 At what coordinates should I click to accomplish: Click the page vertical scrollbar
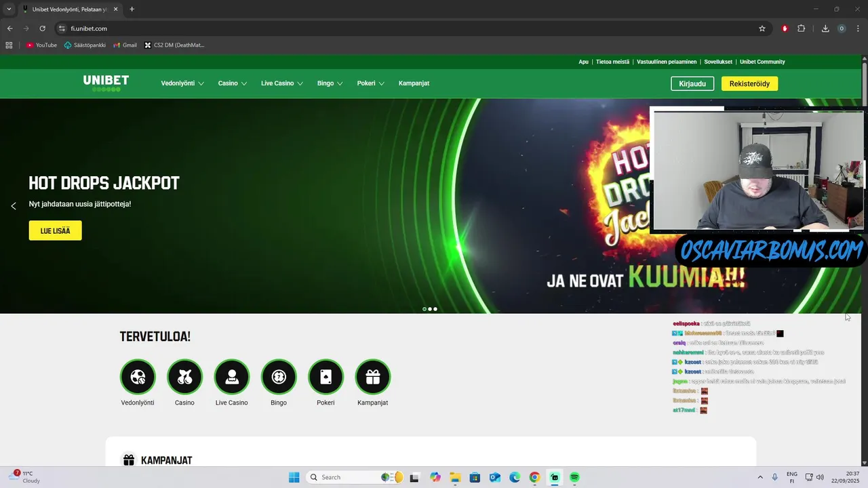click(865, 83)
